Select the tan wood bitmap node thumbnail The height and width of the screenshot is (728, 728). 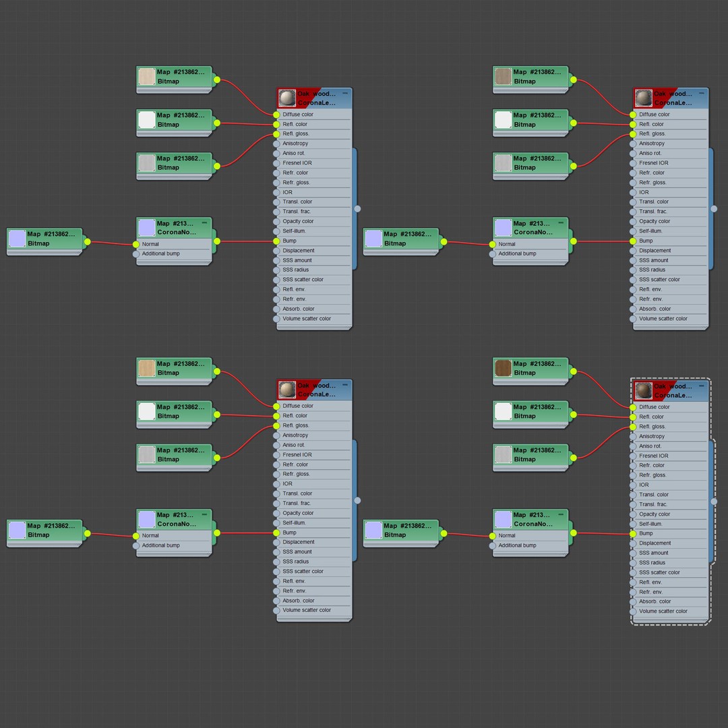147,368
